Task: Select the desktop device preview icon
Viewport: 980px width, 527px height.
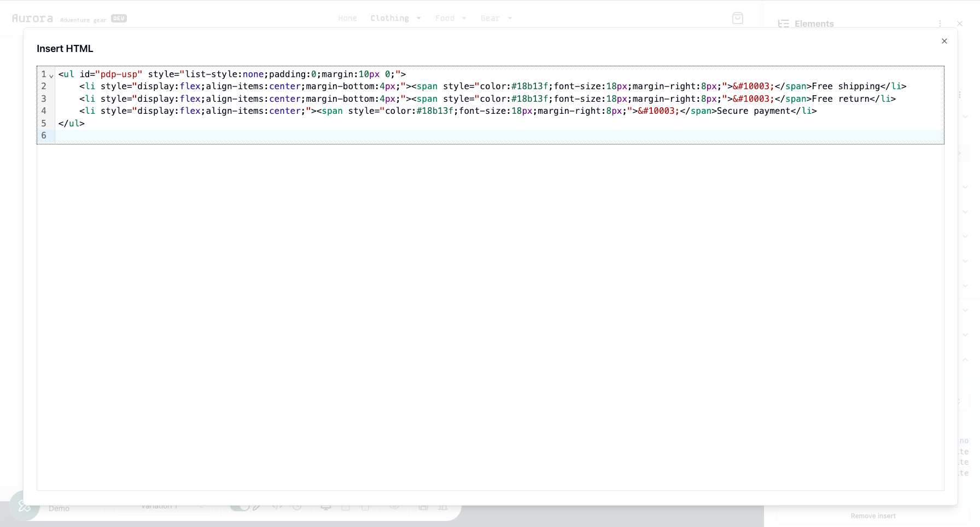Action: (326, 507)
